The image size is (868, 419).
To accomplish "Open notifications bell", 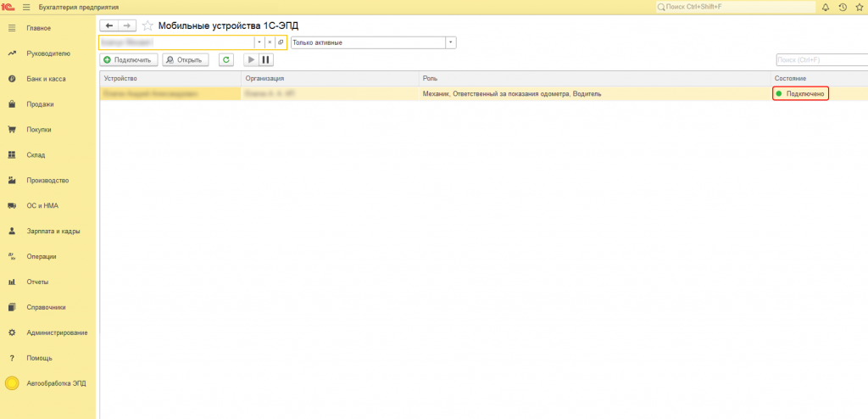I will 826,7.
